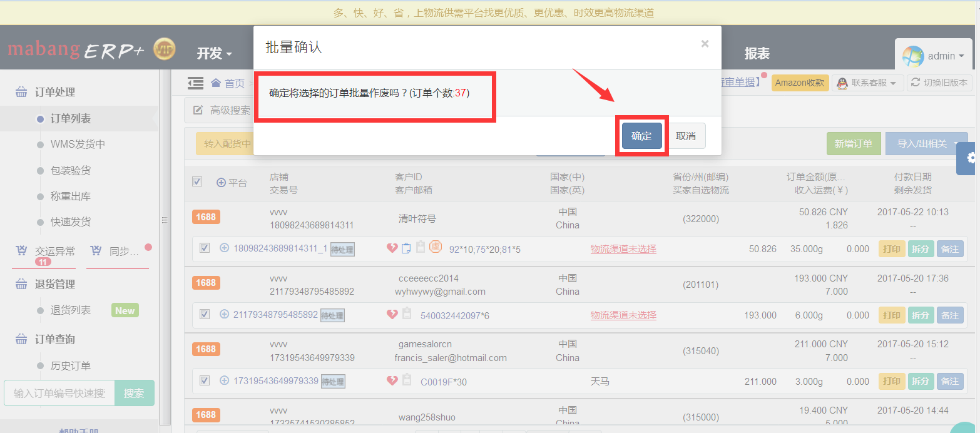Uncheck the checkbox for order 18098243689814311_1

(x=205, y=248)
